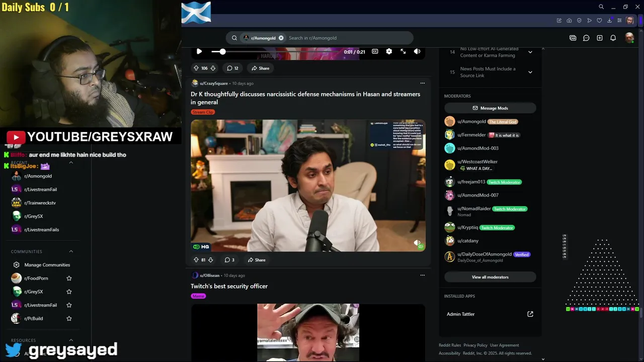644x362 pixels.
Task: Share the Dr K post
Action: (257, 260)
